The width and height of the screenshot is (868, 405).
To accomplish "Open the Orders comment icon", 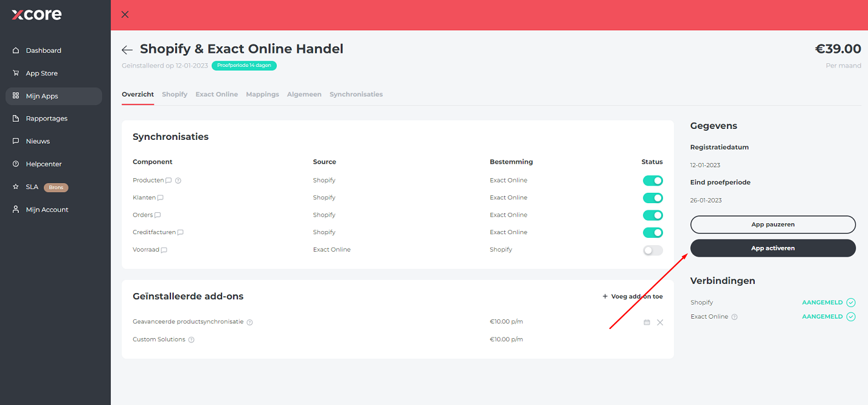I will click(158, 215).
